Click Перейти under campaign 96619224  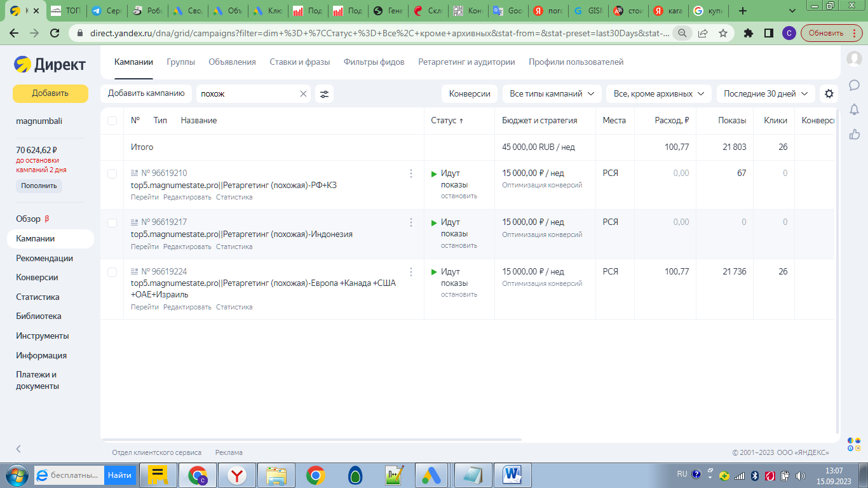(x=145, y=308)
